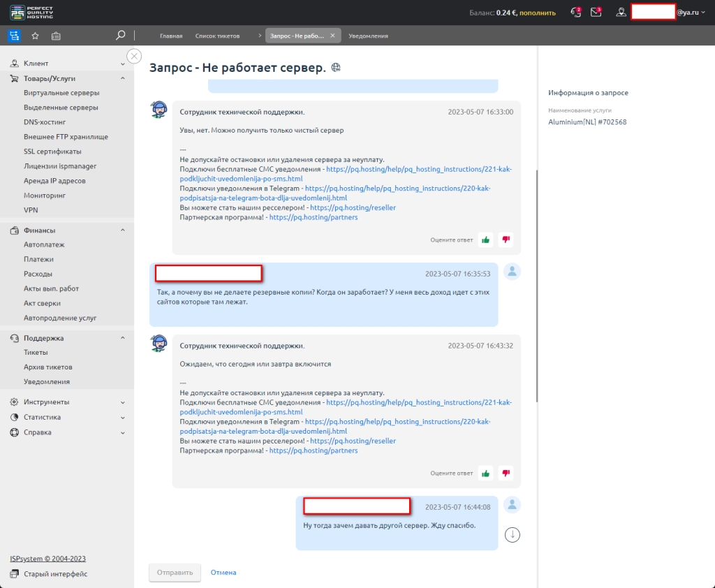Viewport: 715px width, 588px height.
Task: Open the search magnifier icon
Action: pos(120,35)
